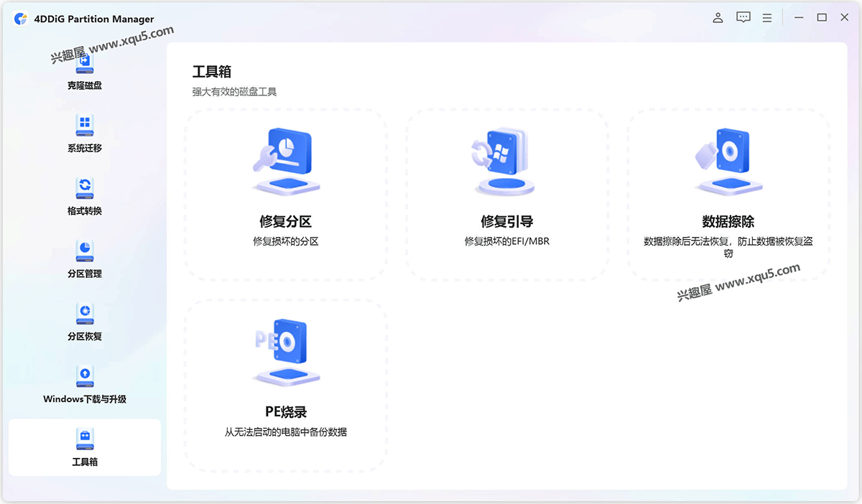Image resolution: width=862 pixels, height=504 pixels.
Task: Click the 工具箱 page heading
Action: [212, 72]
